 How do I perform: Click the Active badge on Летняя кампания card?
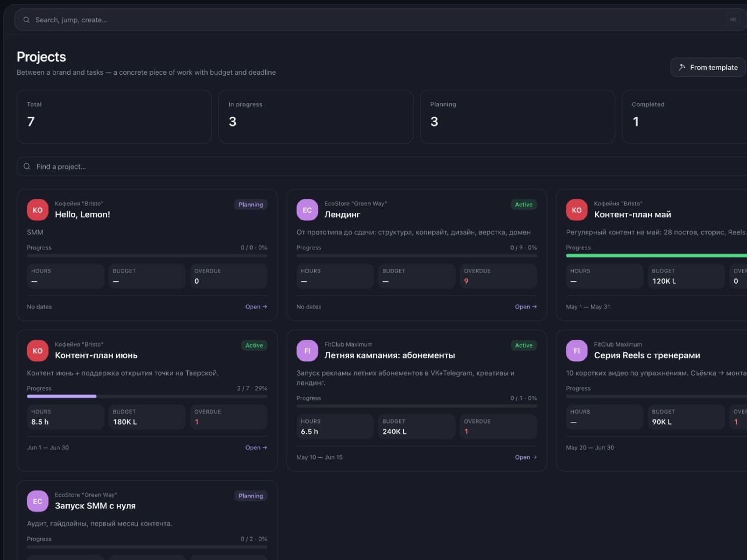click(x=524, y=345)
